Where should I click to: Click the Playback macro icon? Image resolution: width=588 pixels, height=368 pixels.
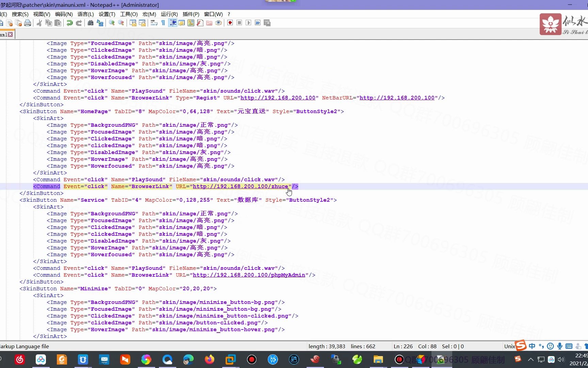(248, 23)
